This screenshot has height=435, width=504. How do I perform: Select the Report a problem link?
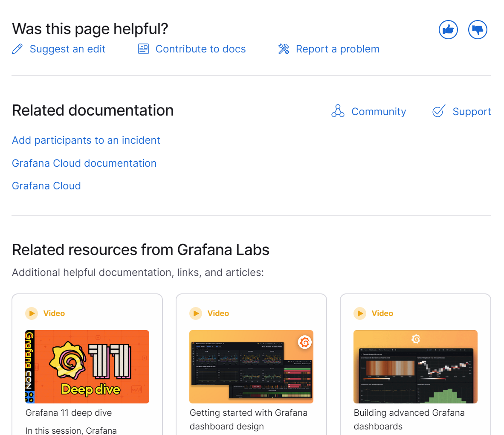tap(338, 49)
